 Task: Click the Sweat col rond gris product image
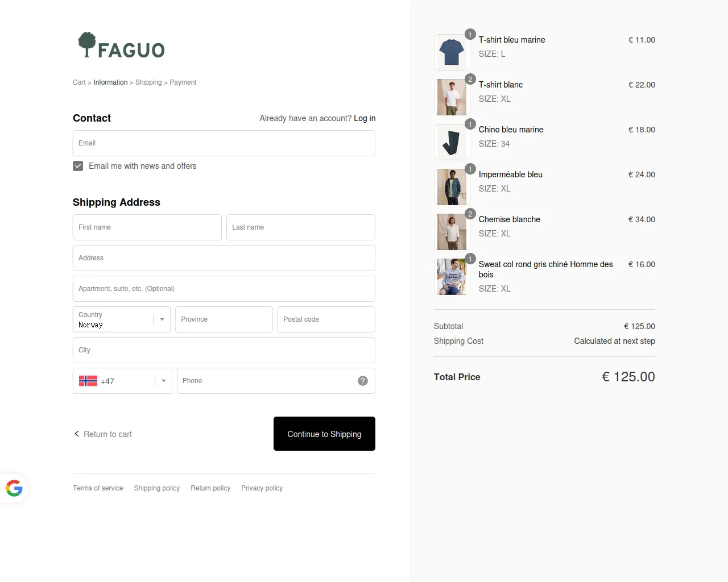click(x=452, y=277)
